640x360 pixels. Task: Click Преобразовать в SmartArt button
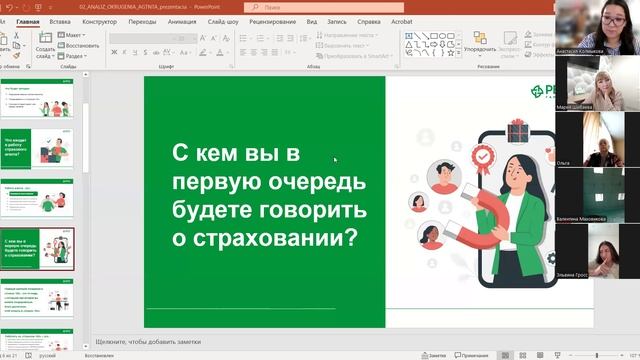pos(354,56)
